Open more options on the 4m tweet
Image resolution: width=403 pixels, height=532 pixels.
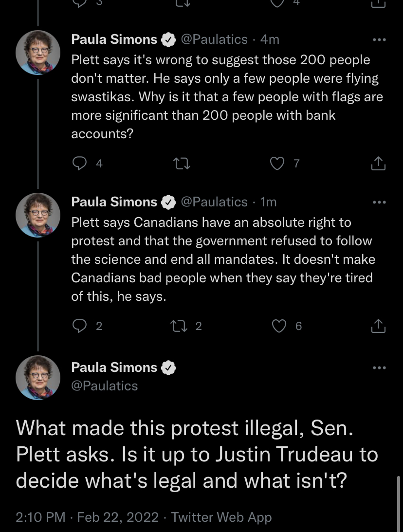pos(379,40)
